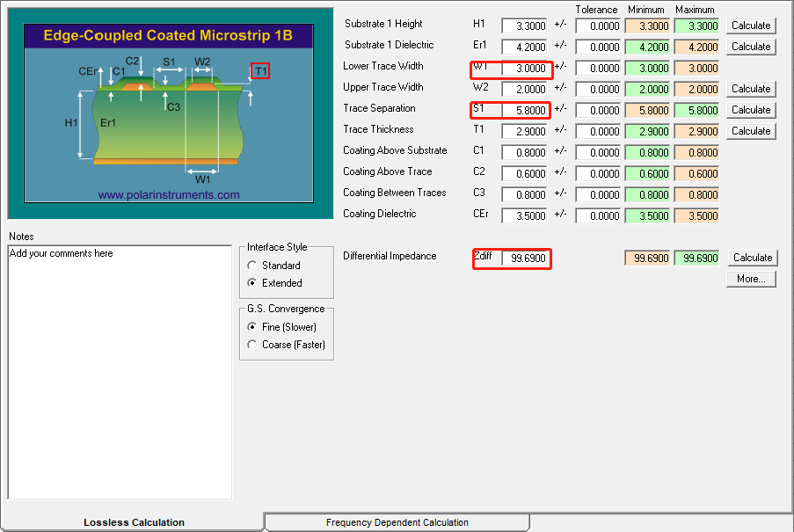Choose Coarse (Faster) convergence option
This screenshot has width=794, height=532.
(253, 345)
